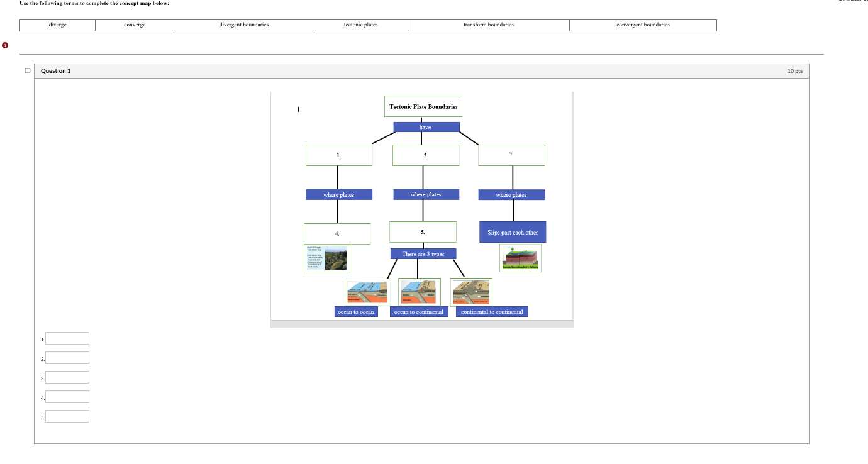This screenshot has height=464, width=868.
Task: Select the term "diverge" in the word bank
Action: click(57, 25)
